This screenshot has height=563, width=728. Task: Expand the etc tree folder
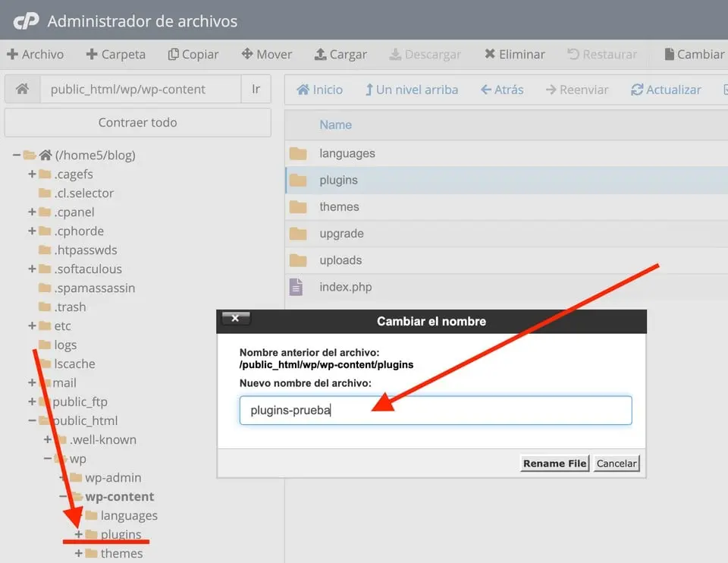(32, 326)
